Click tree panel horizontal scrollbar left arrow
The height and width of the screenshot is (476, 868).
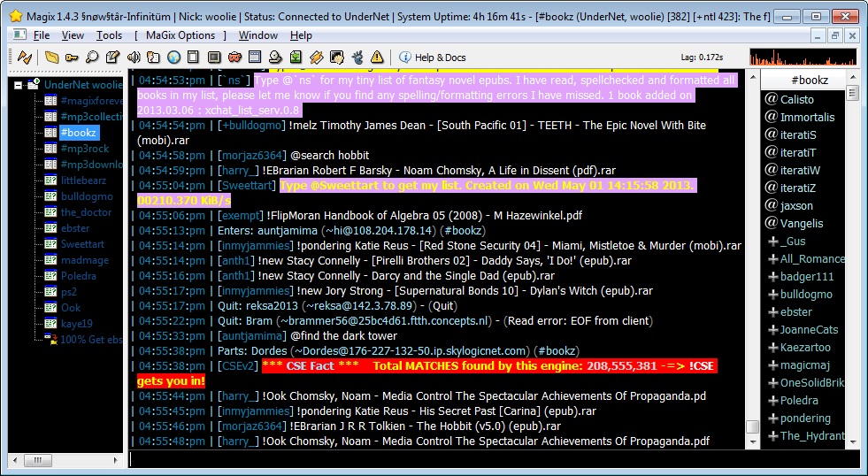click(x=15, y=460)
